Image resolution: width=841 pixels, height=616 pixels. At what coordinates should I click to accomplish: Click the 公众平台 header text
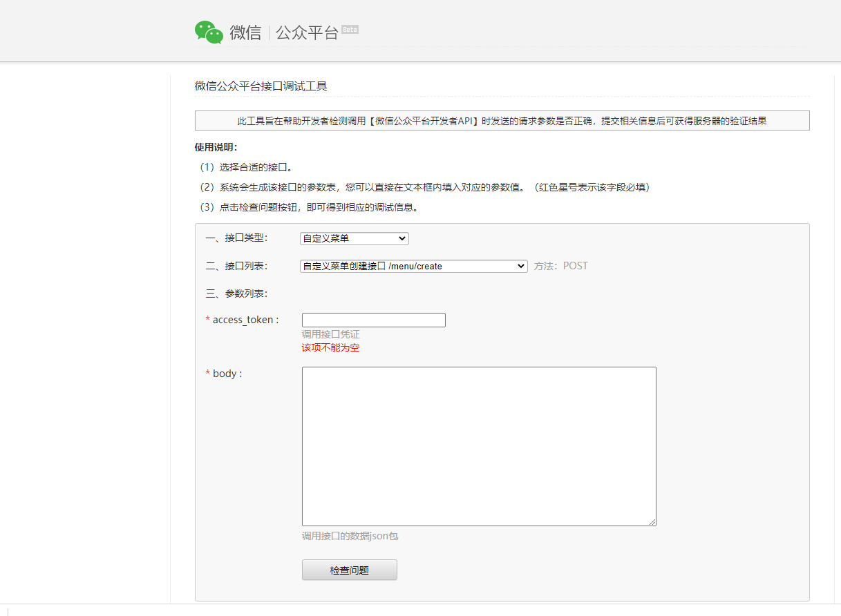click(307, 32)
